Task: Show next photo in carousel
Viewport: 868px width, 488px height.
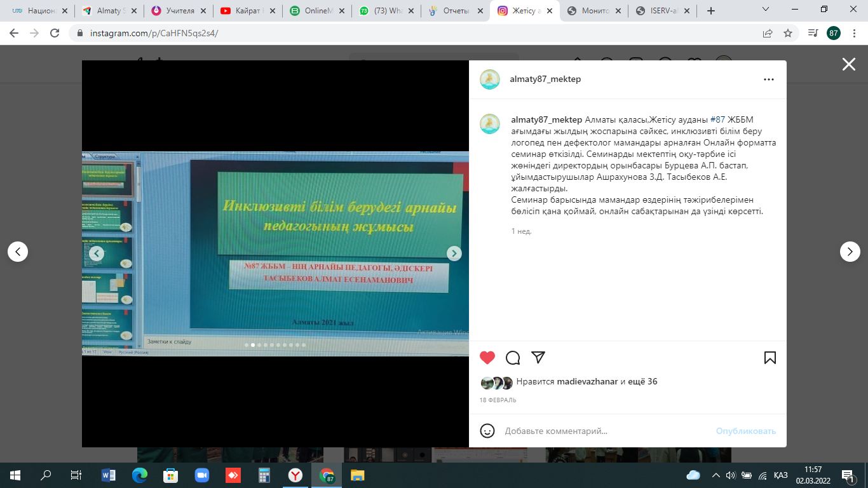Action: tap(454, 253)
